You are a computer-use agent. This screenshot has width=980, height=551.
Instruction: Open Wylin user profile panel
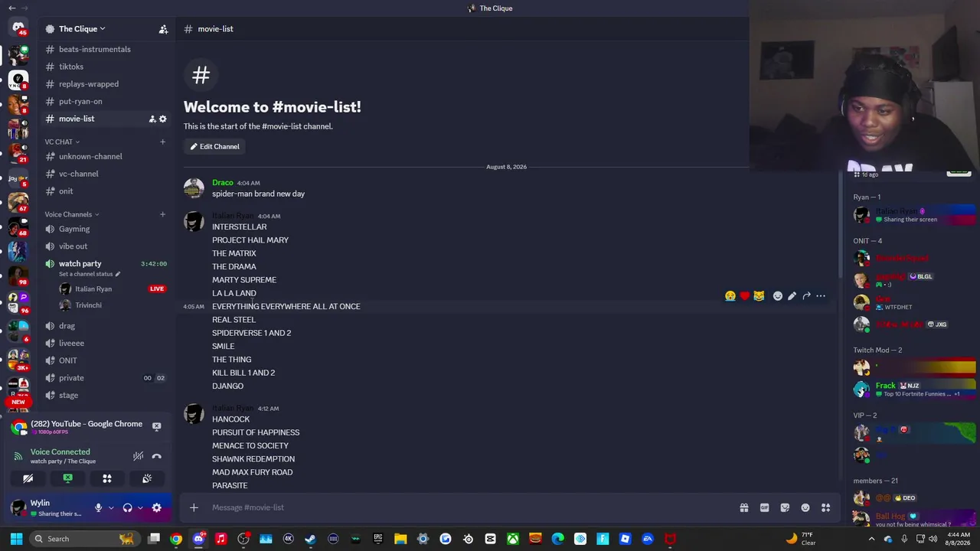pyautogui.click(x=49, y=507)
